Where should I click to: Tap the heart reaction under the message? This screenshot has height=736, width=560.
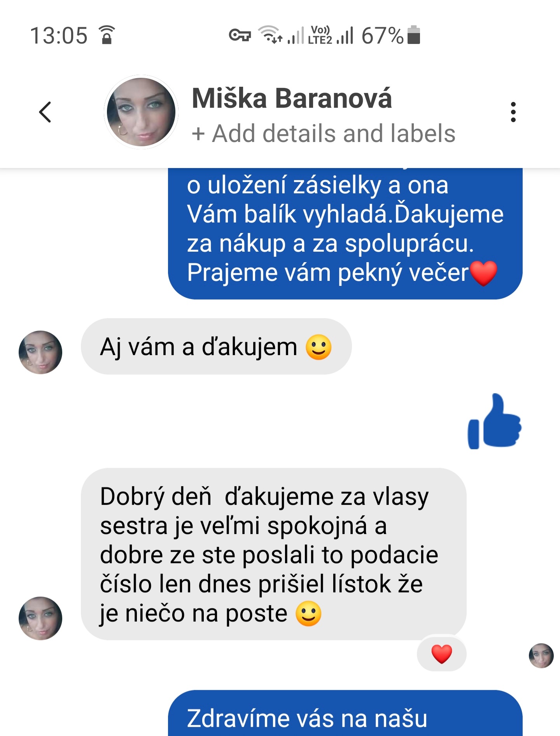coord(442,654)
